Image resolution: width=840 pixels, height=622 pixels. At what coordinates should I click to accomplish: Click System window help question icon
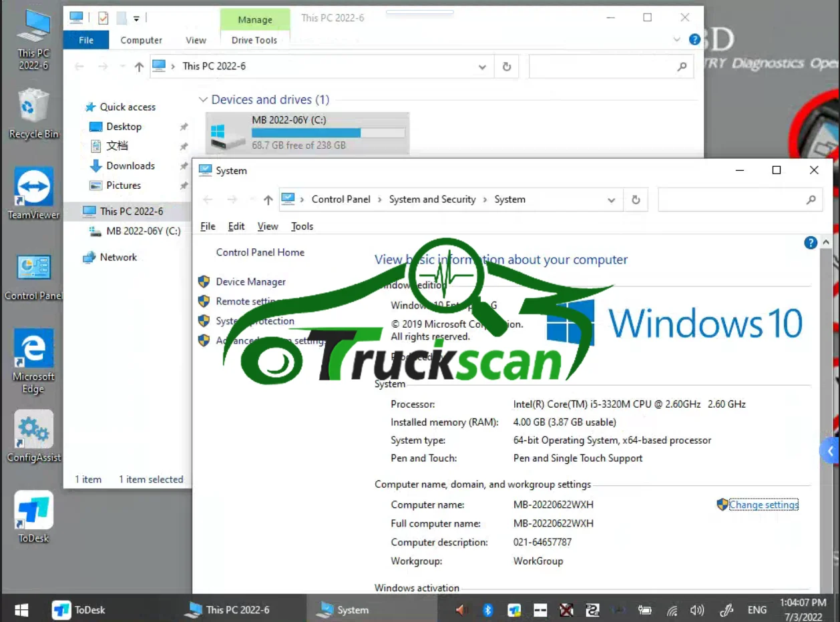point(811,243)
